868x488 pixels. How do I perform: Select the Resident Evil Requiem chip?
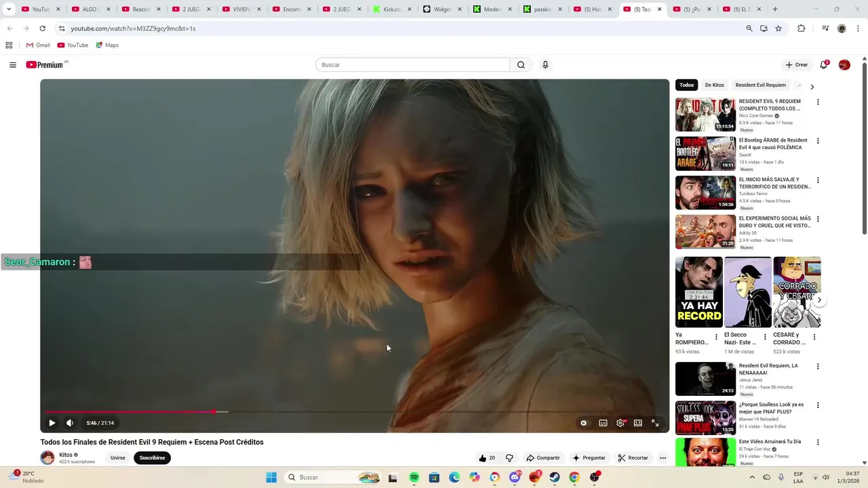760,85
